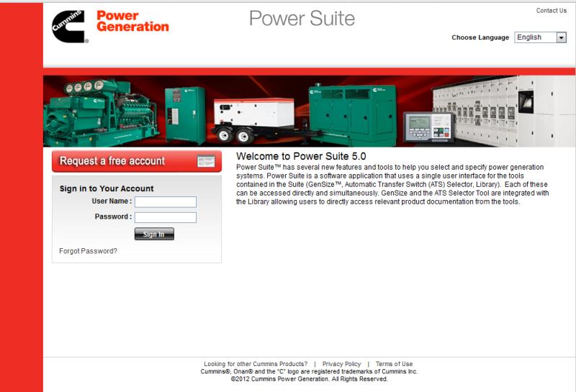
Task: Click the Choose Language label
Action: pos(480,37)
